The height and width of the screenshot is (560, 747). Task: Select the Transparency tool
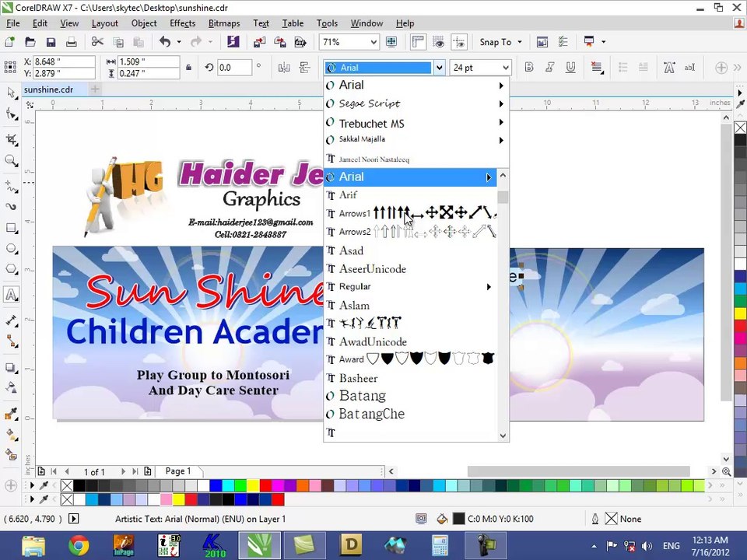tap(12, 387)
